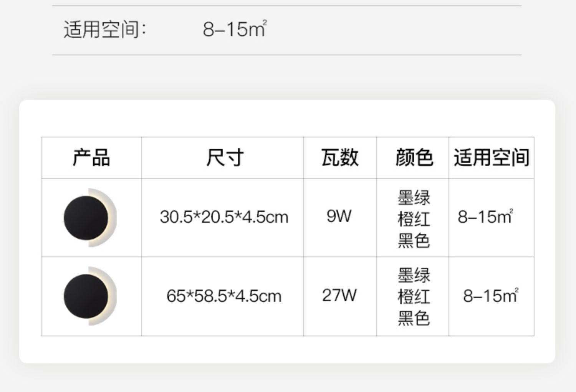The height and width of the screenshot is (392, 576).
Task: Click 黑色 color in the 9W row
Action: (x=414, y=241)
